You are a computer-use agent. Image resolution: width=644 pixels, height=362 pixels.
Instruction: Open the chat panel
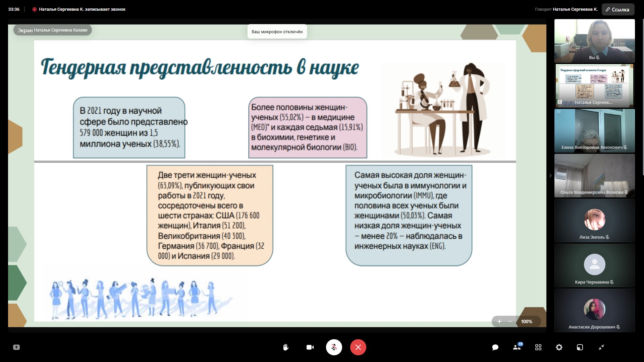click(495, 347)
